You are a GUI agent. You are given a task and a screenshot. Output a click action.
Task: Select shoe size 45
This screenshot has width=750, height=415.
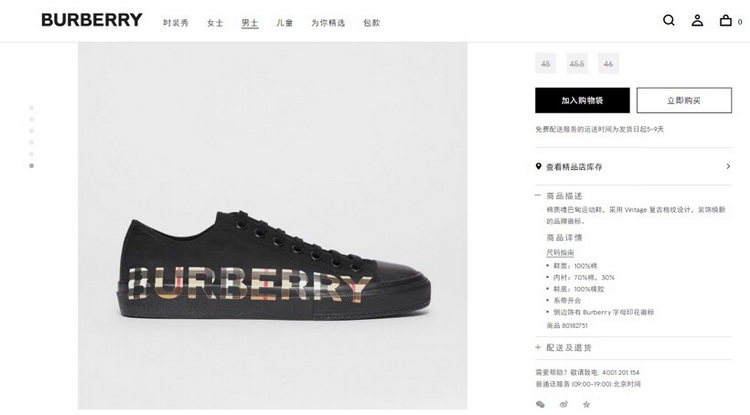(545, 63)
